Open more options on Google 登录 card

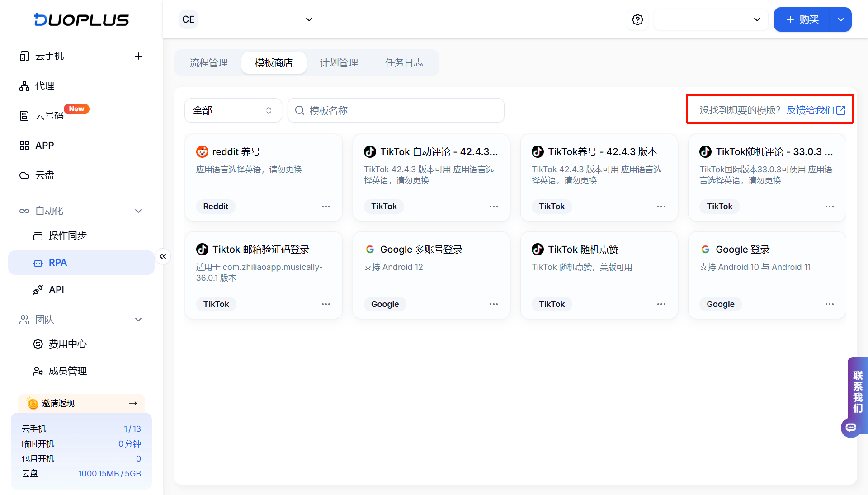click(x=830, y=304)
